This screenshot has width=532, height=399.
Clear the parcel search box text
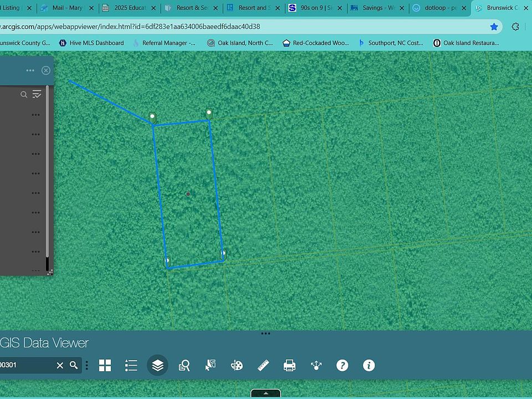(60, 365)
